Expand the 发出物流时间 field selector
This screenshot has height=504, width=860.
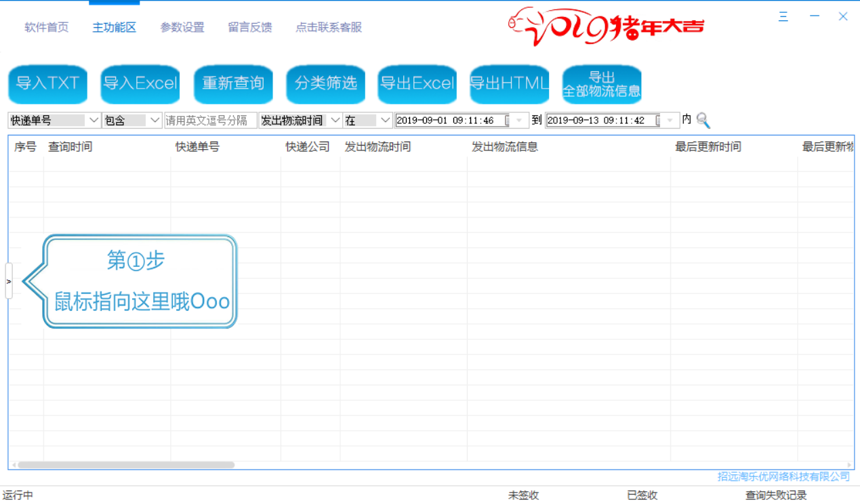[336, 120]
